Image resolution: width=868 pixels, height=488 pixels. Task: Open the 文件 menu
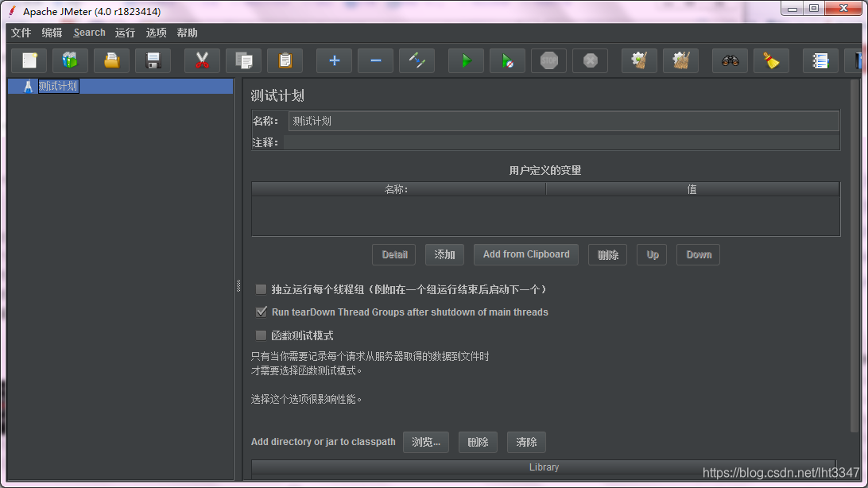tap(21, 33)
